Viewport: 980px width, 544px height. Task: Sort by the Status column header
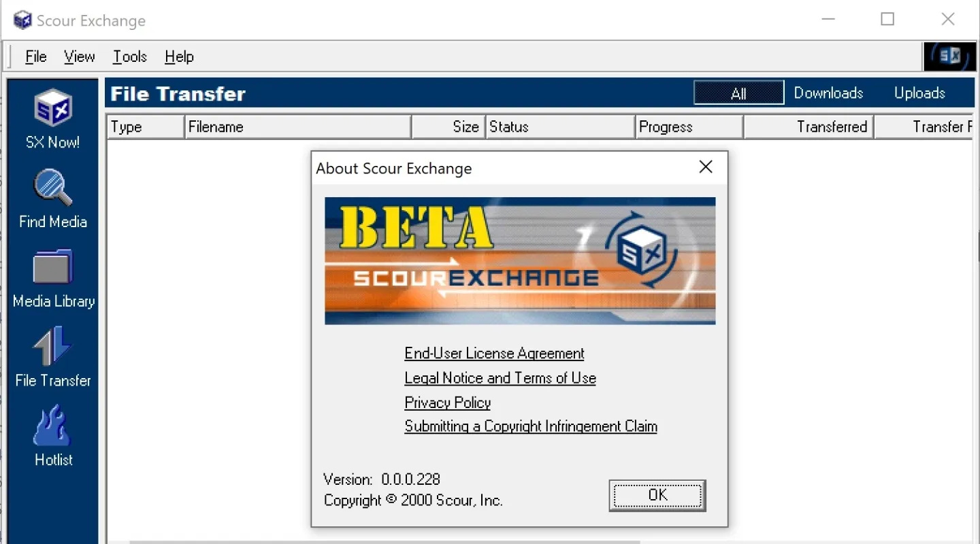pos(560,126)
